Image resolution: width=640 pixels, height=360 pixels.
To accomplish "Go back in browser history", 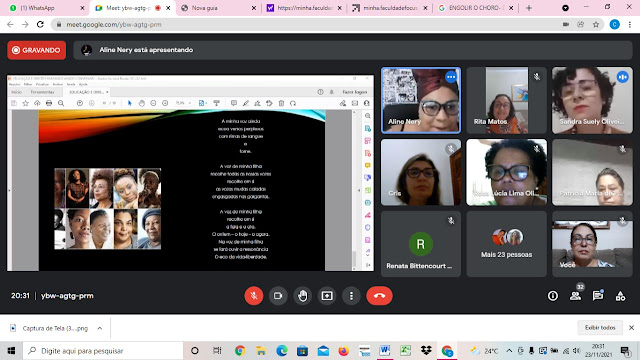I will tap(10, 24).
